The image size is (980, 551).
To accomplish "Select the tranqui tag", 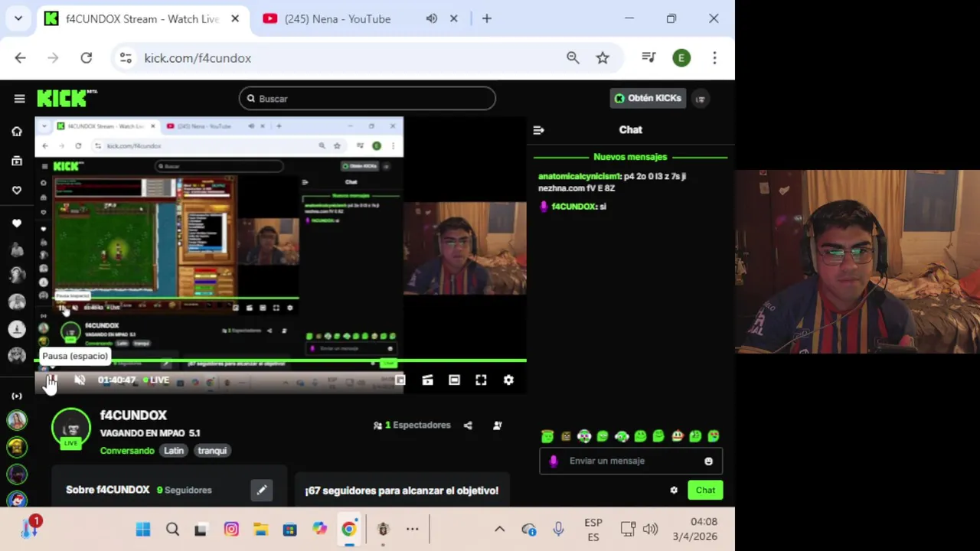I will (212, 451).
